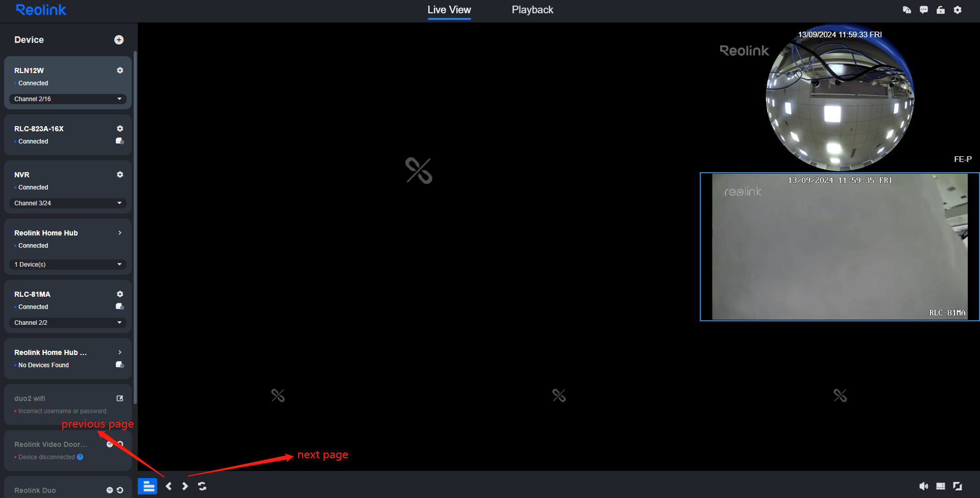Image resolution: width=980 pixels, height=498 pixels.
Task: Open settings gear for RLN12W
Action: [120, 70]
